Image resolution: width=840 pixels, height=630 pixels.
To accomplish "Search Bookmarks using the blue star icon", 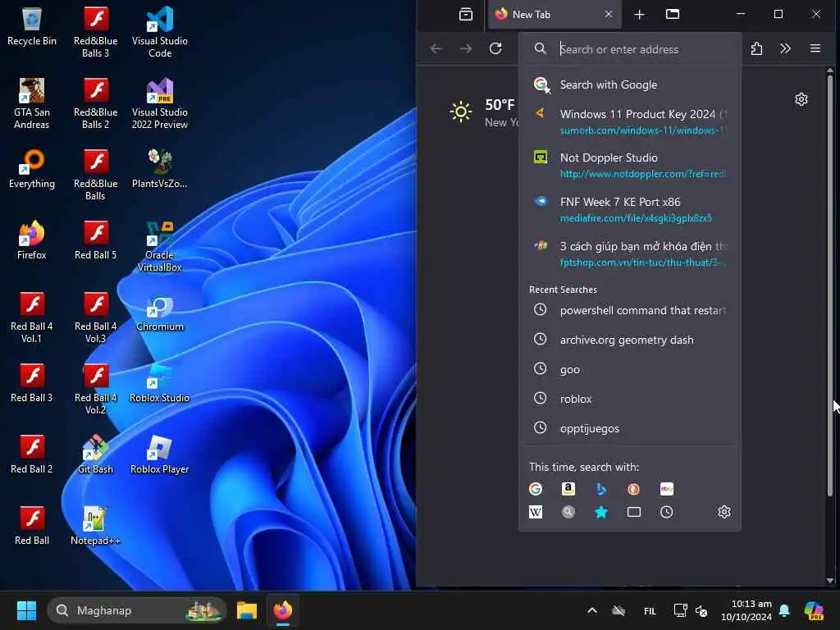I will (601, 512).
